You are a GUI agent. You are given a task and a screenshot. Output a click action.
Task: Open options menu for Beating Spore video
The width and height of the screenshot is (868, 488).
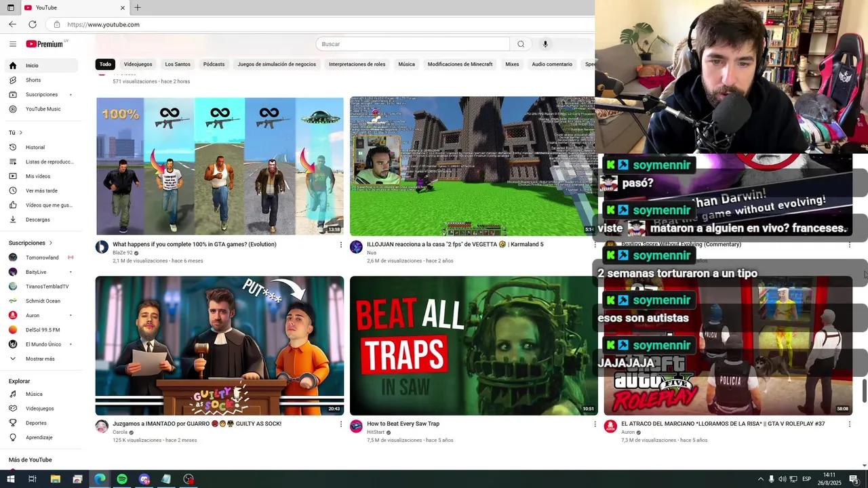[849, 245]
